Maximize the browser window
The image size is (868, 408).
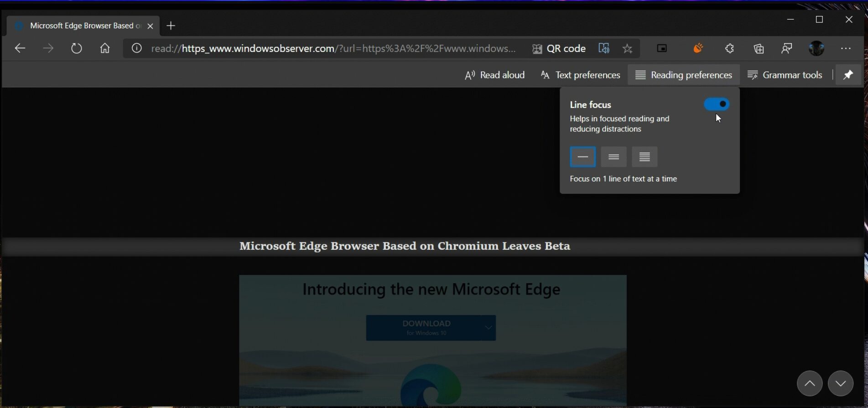pos(819,19)
